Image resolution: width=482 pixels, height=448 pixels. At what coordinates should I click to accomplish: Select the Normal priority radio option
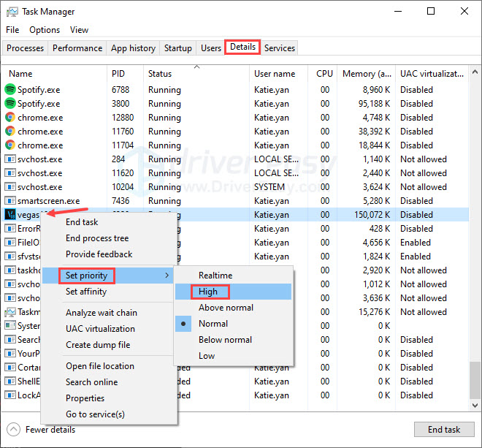click(x=213, y=324)
